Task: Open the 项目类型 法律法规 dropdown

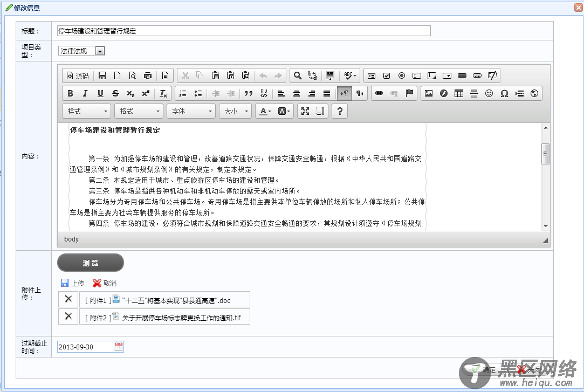Action: (81, 51)
